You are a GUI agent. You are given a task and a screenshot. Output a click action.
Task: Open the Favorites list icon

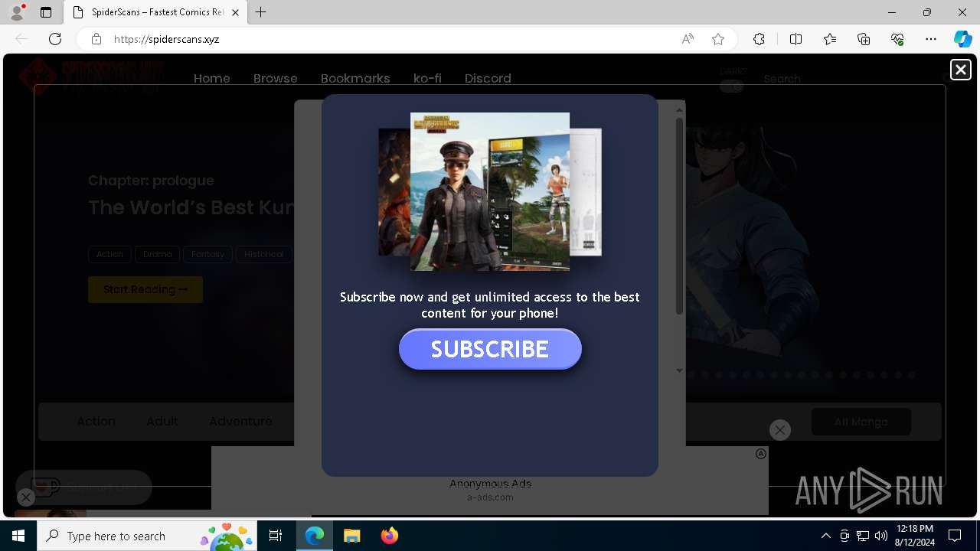point(830,39)
